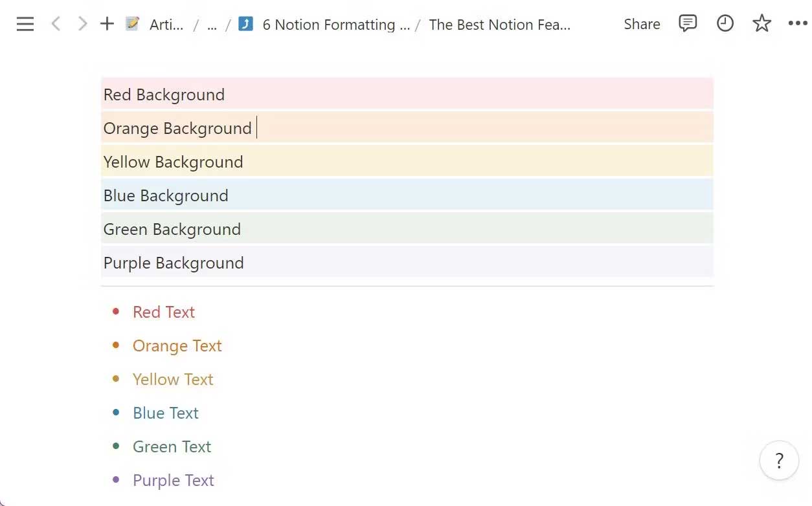Screen dimensions: 812x506
Task: Click the Orange Background block
Action: coord(407,127)
